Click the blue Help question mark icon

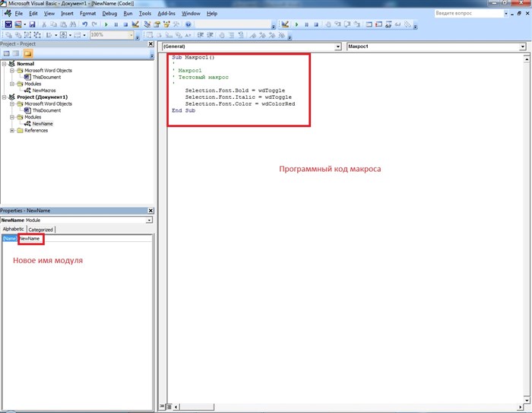pos(188,24)
